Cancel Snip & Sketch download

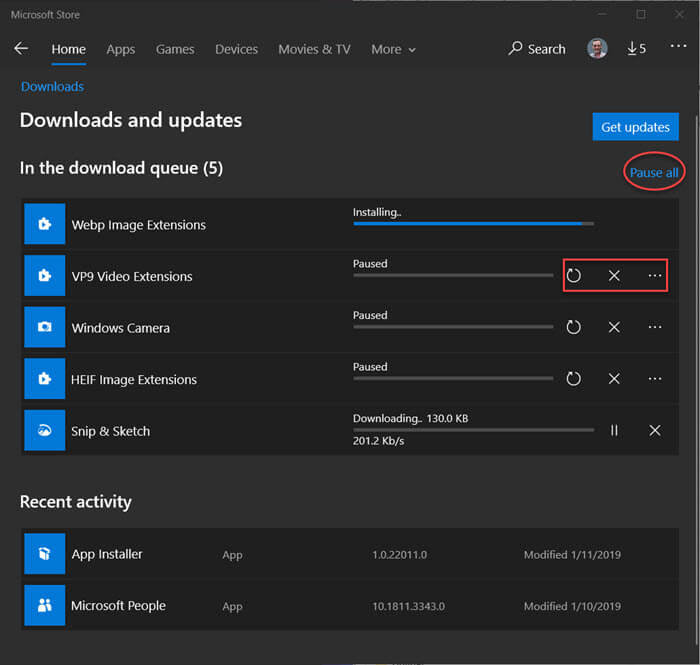(654, 430)
